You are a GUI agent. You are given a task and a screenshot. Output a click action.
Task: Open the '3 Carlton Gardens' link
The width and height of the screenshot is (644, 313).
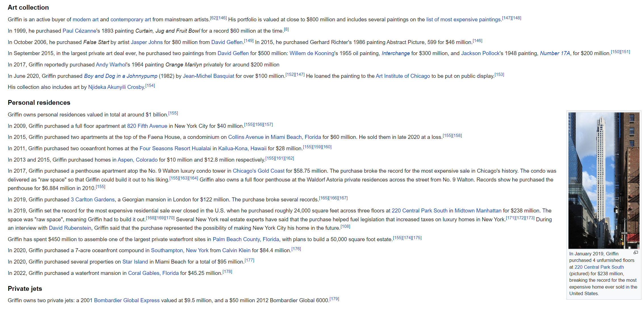(x=93, y=200)
